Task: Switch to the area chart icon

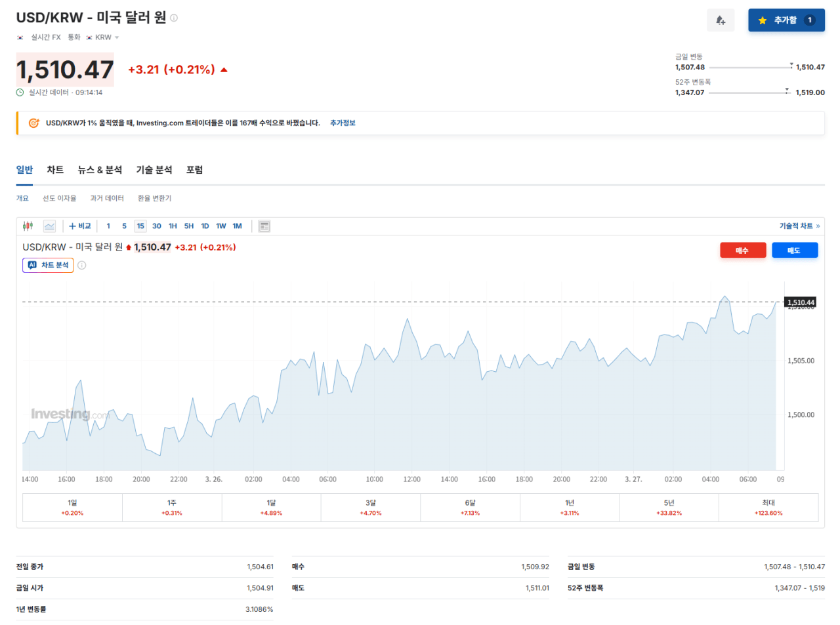Action: point(49,226)
